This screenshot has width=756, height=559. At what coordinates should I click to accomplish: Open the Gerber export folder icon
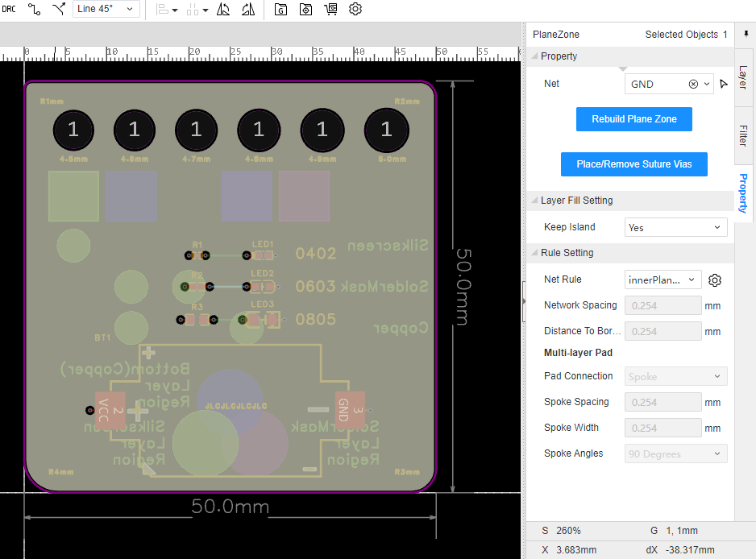point(280,10)
